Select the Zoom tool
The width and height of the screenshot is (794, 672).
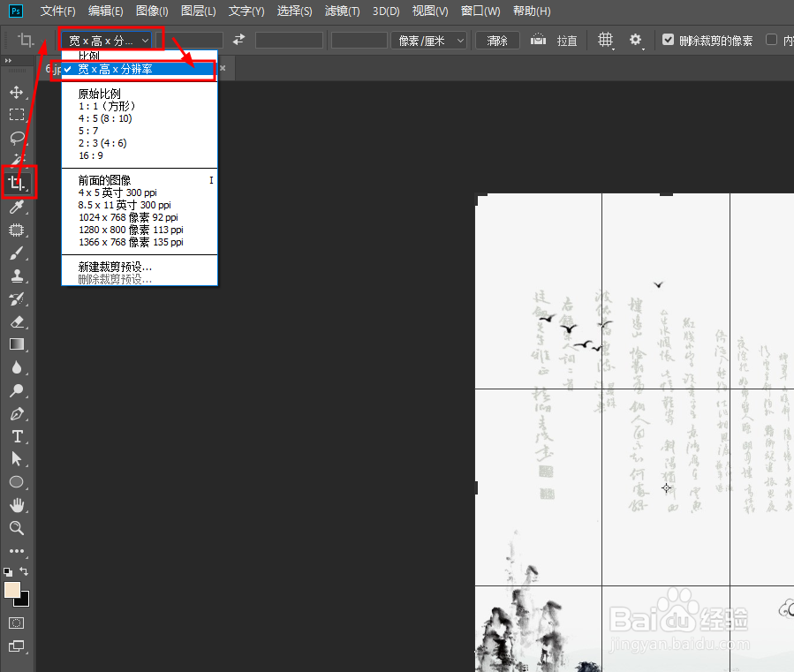point(15,528)
